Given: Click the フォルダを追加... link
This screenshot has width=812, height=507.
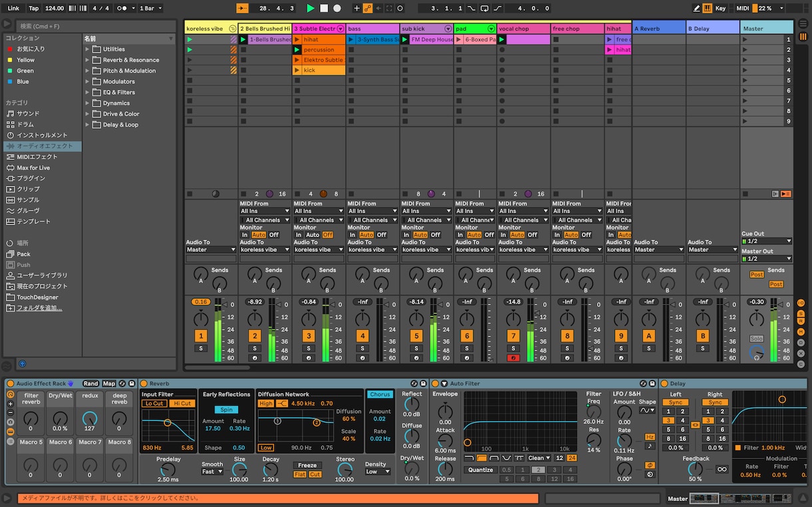Looking at the screenshot, I should pos(39,308).
